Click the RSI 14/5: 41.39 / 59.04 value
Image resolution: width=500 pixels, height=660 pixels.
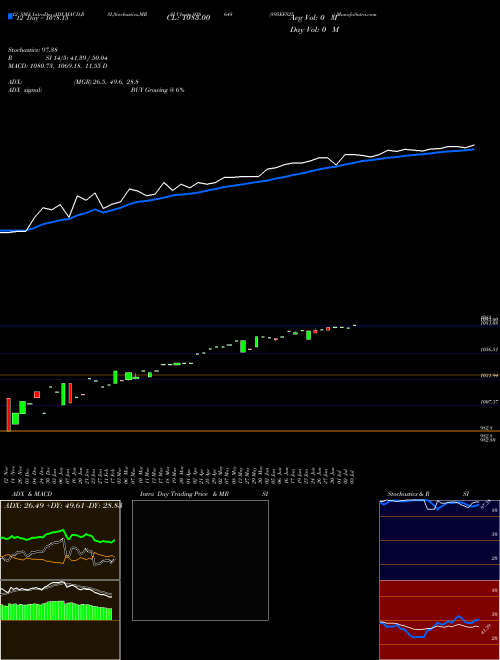[76, 58]
